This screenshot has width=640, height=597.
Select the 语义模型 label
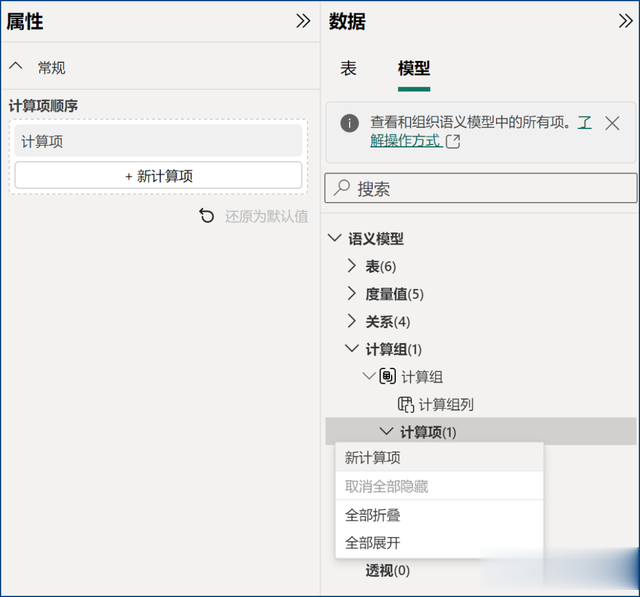(x=376, y=239)
